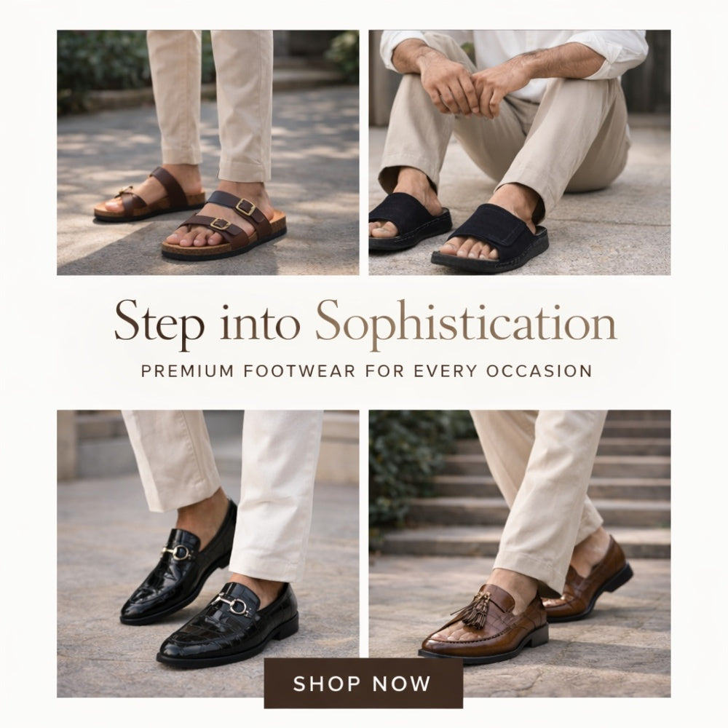This screenshot has width=728, height=728.
Task: Open the brown tassel loafers photo
Action: coord(520,553)
